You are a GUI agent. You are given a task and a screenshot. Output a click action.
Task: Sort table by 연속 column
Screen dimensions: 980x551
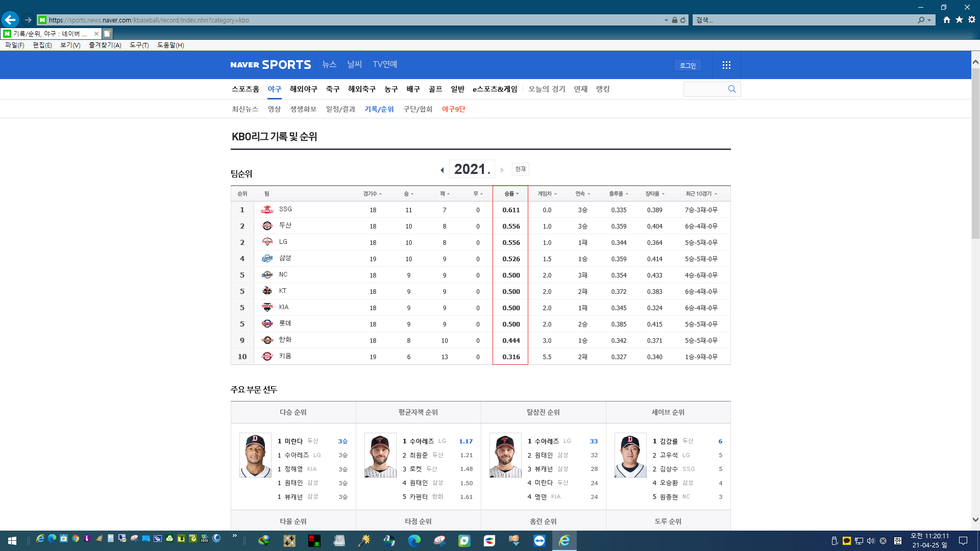pos(582,194)
